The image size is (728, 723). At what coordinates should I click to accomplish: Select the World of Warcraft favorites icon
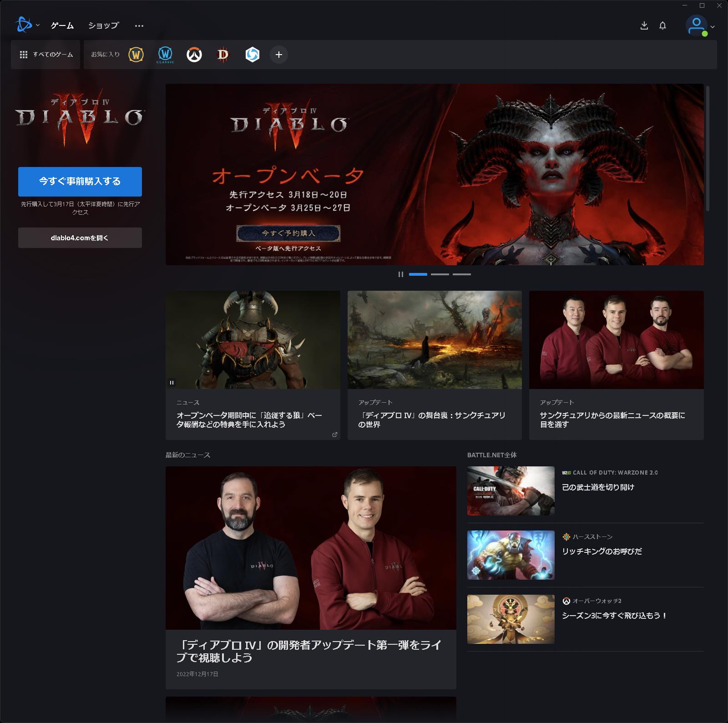tap(136, 55)
